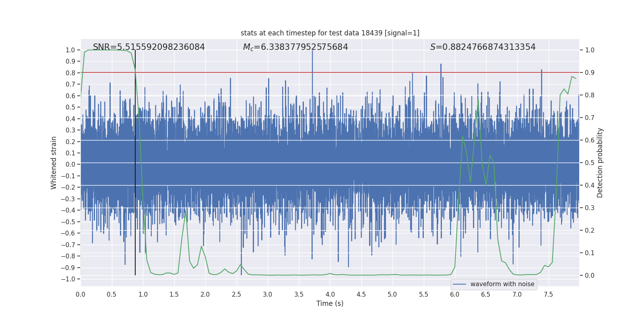Click the blue line sample in the legend
The width and height of the screenshot is (644, 322).
click(460, 284)
